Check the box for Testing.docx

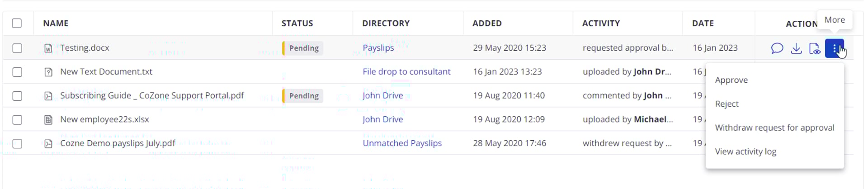(x=17, y=48)
